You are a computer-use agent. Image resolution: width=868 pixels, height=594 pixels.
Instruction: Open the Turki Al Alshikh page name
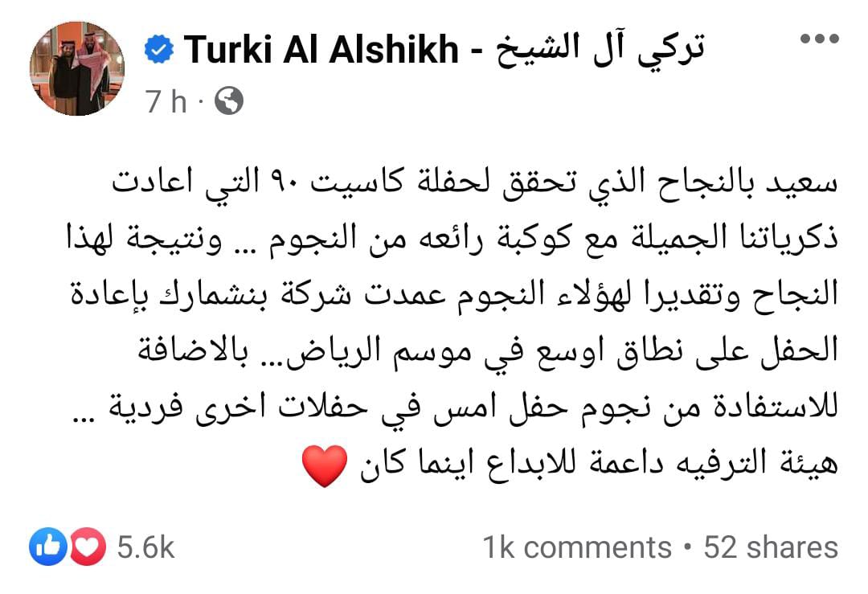tap(321, 51)
